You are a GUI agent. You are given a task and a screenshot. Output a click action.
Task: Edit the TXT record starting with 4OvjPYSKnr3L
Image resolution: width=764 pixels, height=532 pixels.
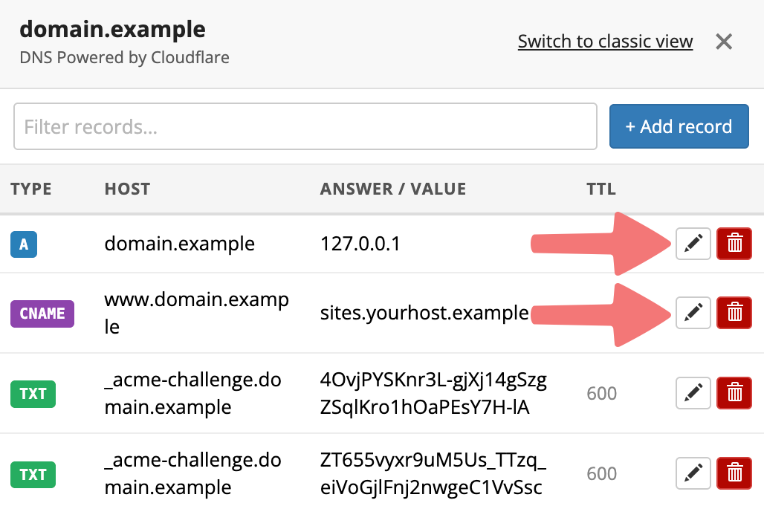[693, 393]
